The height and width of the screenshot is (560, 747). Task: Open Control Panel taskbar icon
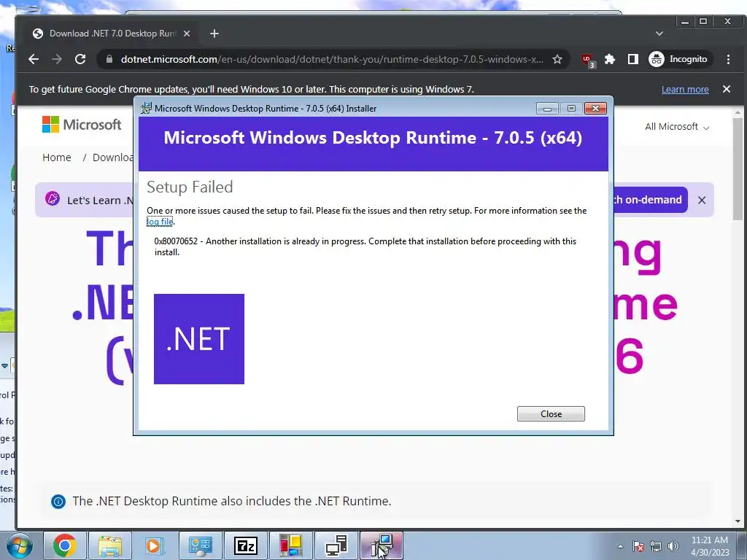click(200, 545)
